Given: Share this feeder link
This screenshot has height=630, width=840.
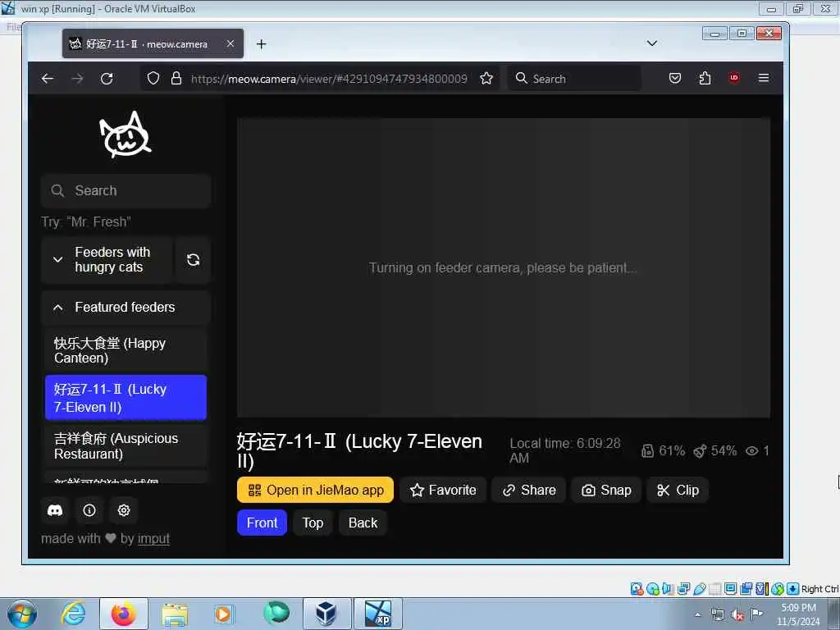Looking at the screenshot, I should click(x=529, y=491).
